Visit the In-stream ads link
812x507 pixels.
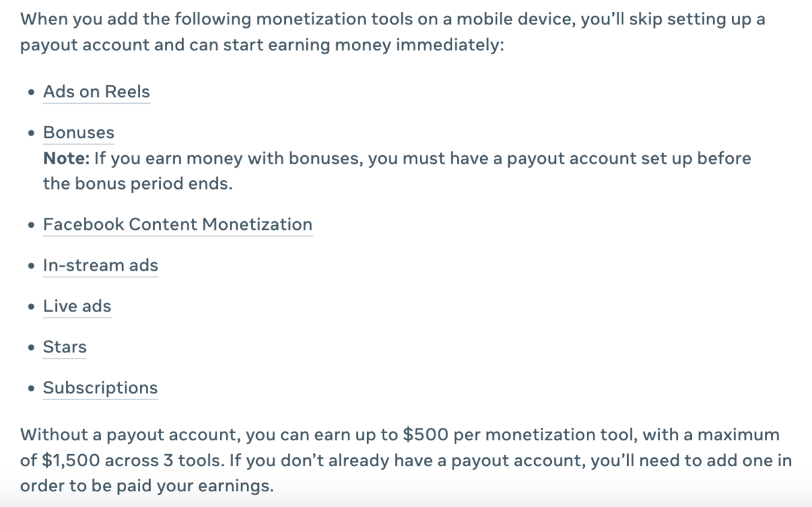click(x=100, y=265)
